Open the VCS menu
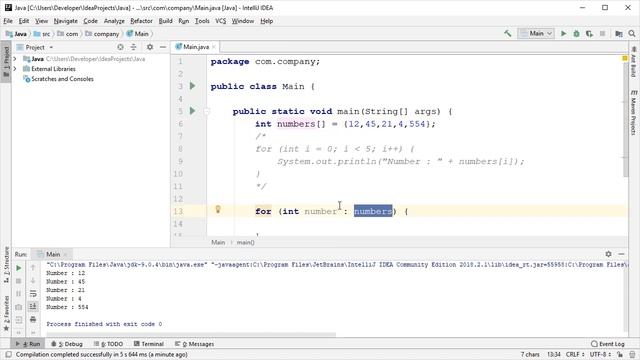The image size is (640, 360). [220, 21]
